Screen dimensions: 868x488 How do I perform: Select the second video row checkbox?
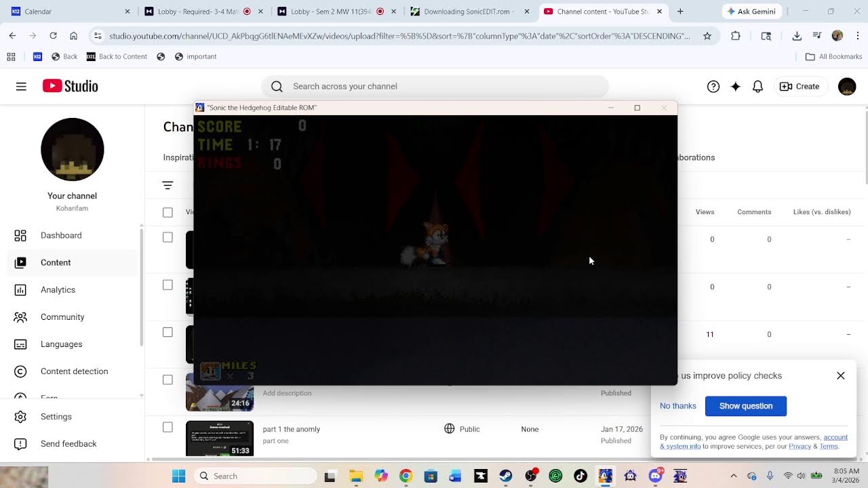point(167,285)
